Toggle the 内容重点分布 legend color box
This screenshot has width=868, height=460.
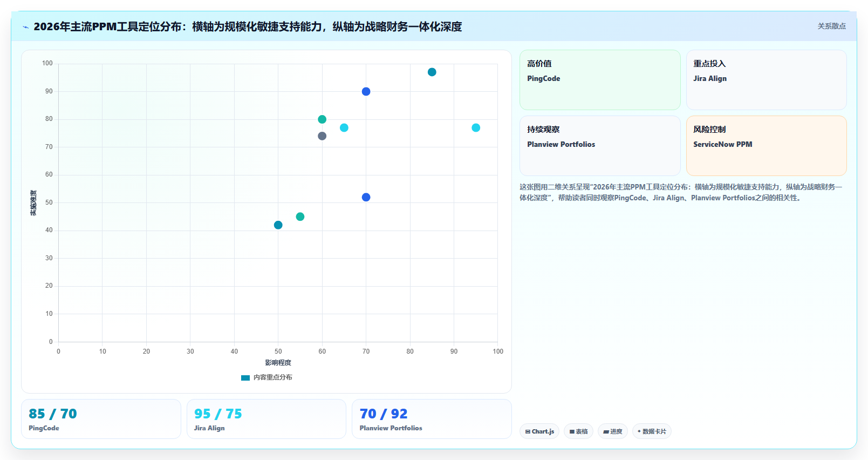pyautogui.click(x=245, y=378)
